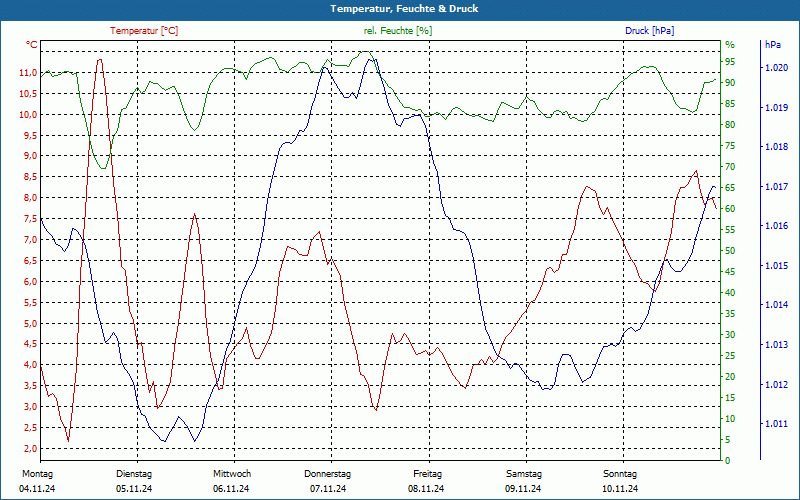Click the 1.012 pressure axis value
This screenshot has width=800, height=500.
(776, 384)
